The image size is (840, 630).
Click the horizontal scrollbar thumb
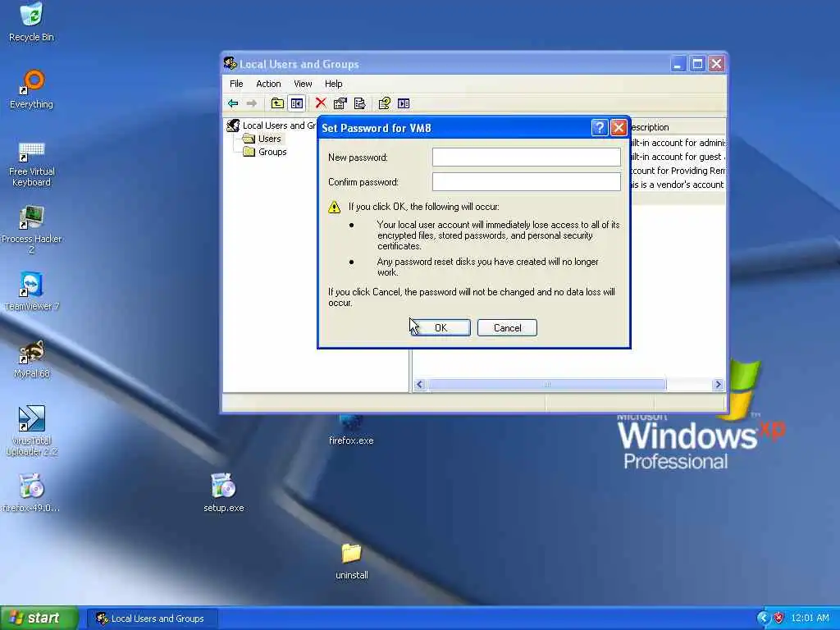pos(546,384)
